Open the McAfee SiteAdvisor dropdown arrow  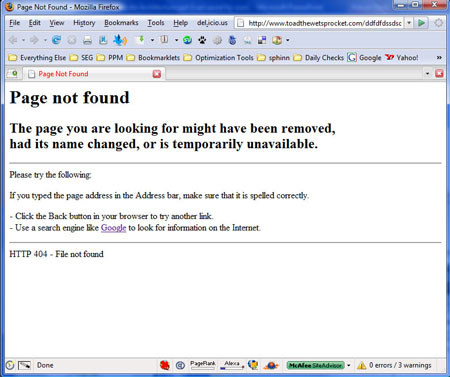[349, 365]
